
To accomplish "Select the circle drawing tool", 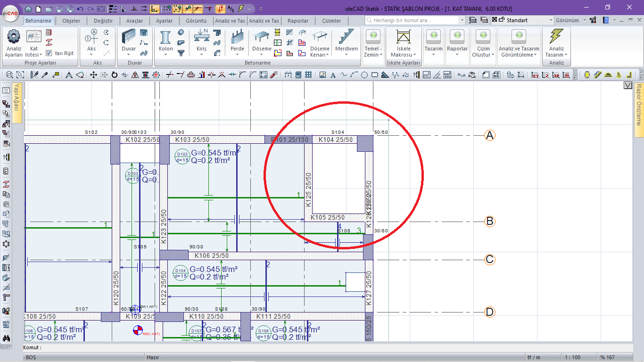I will point(364,74).
